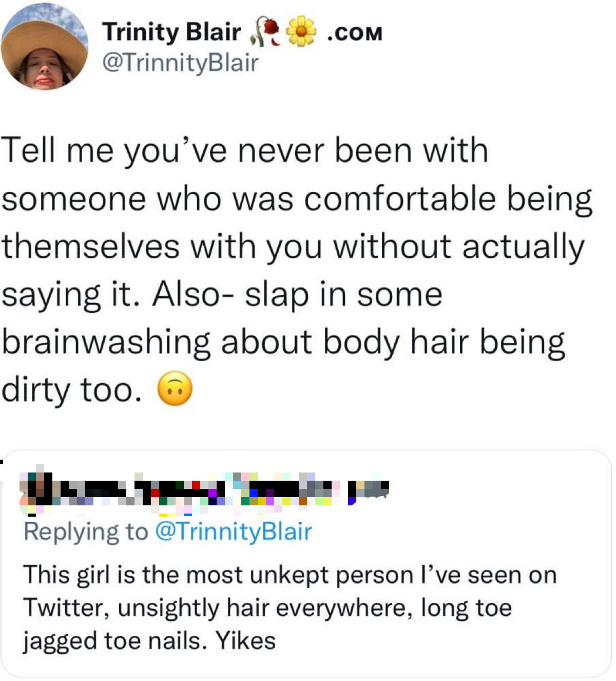Viewport: 616px width, 681px height.
Task: Click the upside-down face emoji
Action: coord(175,389)
